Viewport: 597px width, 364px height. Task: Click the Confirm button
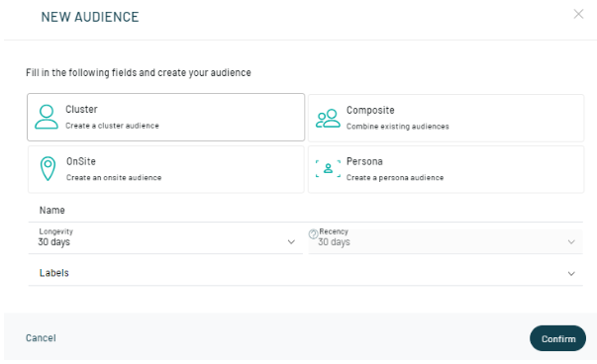coord(557,338)
